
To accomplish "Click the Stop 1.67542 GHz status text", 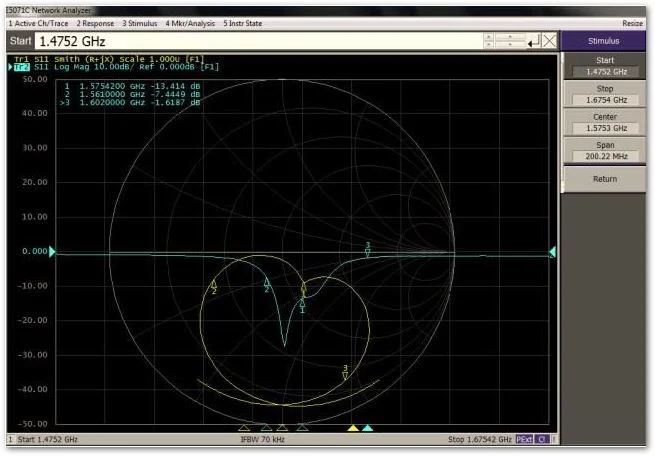I will point(480,439).
